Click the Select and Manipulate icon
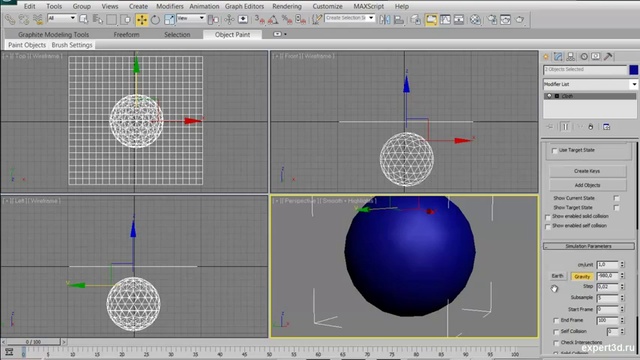Image resolution: width=640 pixels, height=360 pixels. (229, 19)
